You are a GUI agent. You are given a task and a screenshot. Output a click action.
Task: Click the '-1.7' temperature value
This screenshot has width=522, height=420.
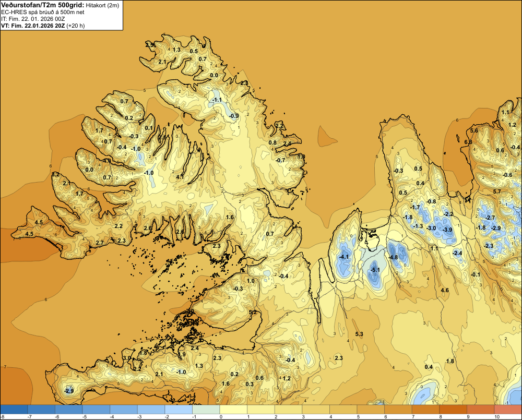click(x=415, y=207)
